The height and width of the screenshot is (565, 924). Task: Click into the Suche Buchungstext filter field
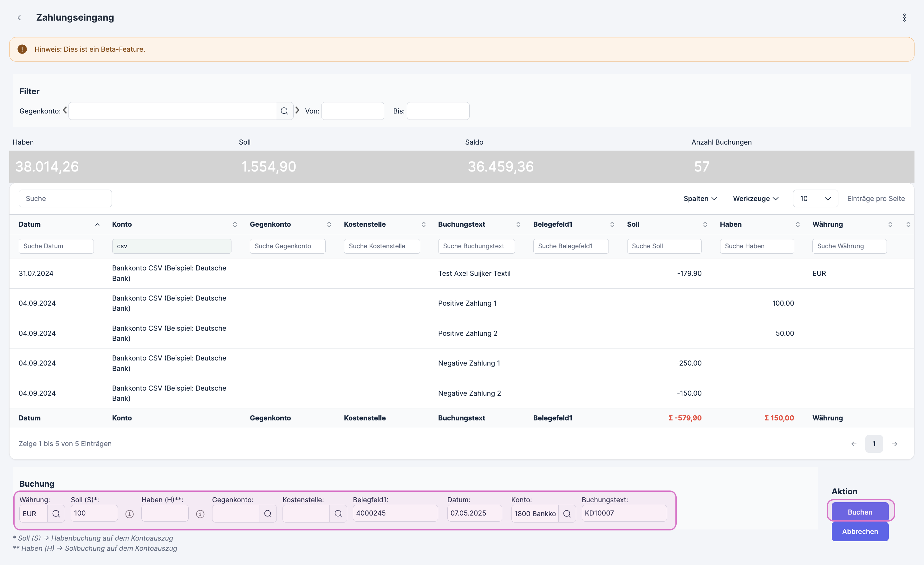coord(476,246)
